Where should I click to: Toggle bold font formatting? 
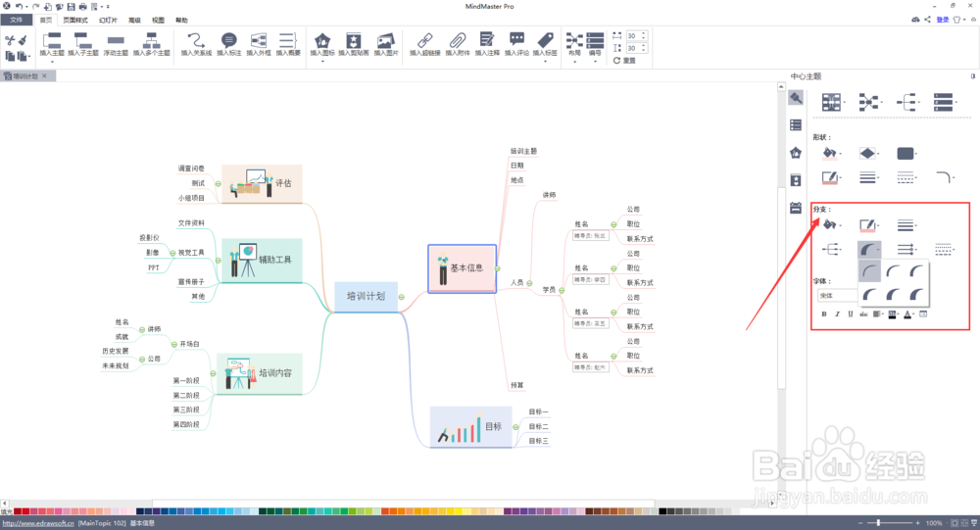tap(824, 313)
